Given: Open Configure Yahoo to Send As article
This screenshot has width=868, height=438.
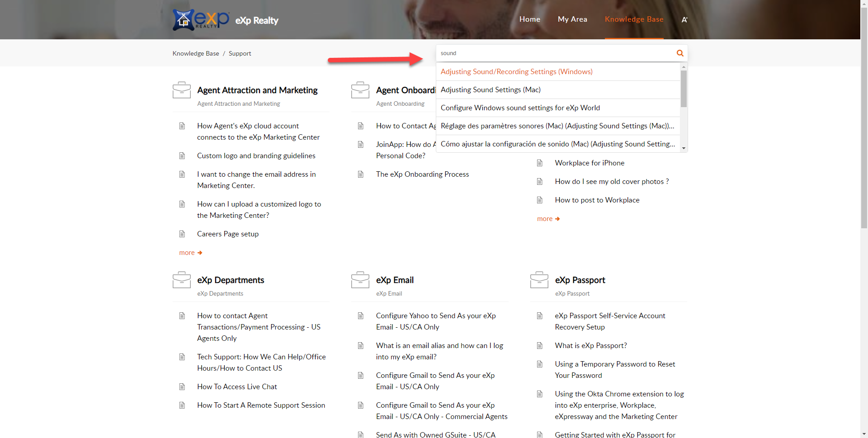Looking at the screenshot, I should coord(436,321).
